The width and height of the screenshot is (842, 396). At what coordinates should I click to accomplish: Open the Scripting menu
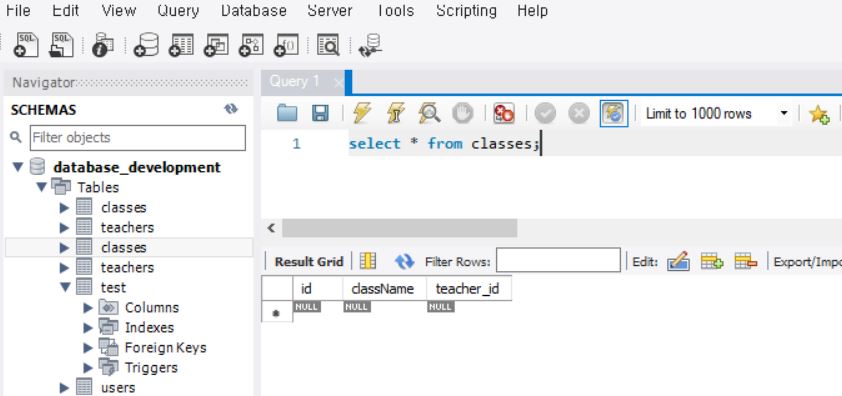[466, 10]
